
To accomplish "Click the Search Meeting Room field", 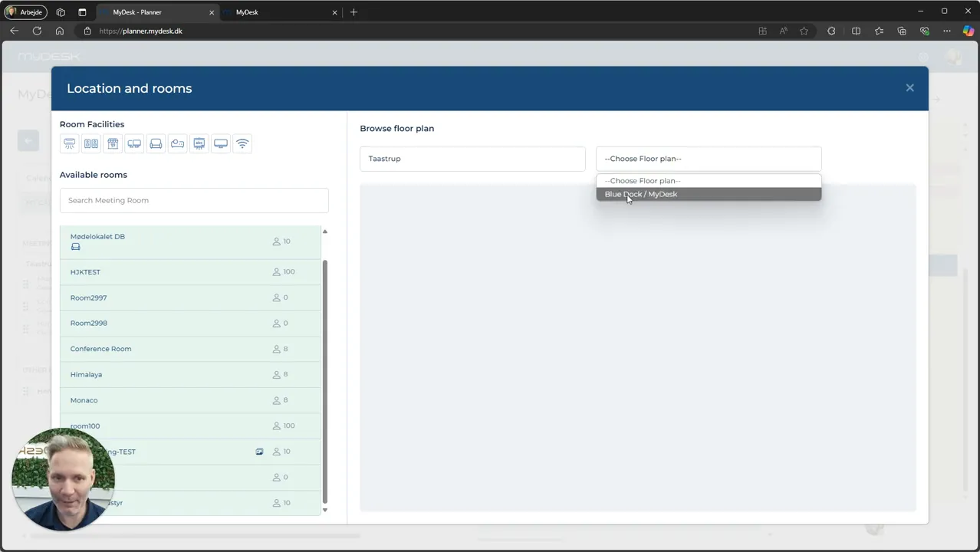I will (x=194, y=200).
